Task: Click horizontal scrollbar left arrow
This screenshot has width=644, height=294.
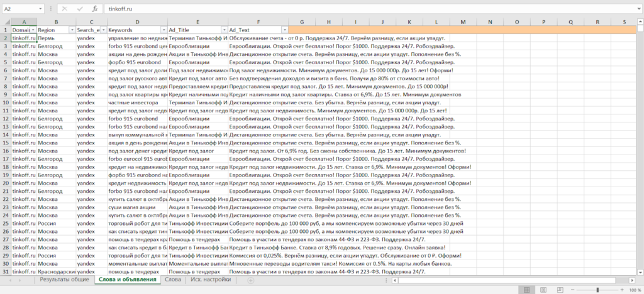Action: tap(395, 280)
